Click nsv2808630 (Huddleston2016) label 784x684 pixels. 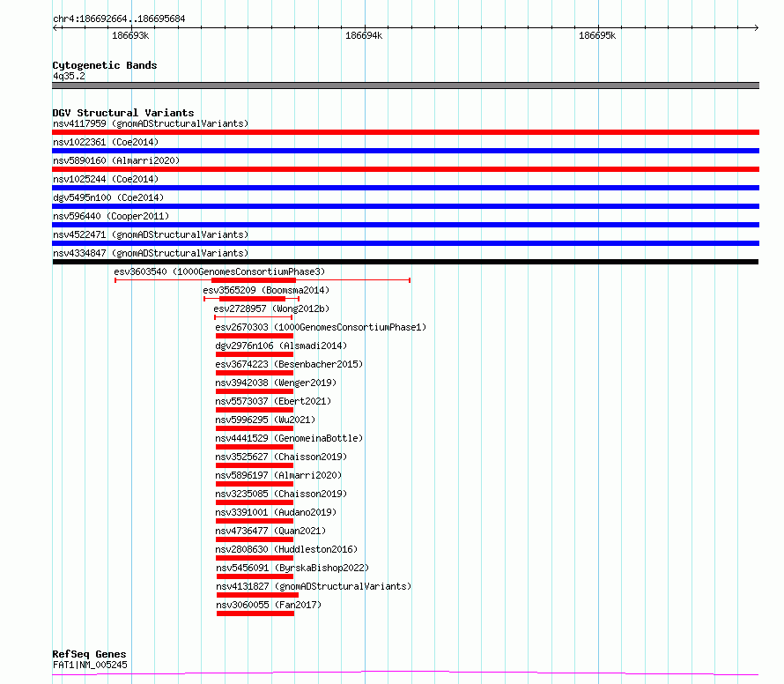[x=286, y=549]
